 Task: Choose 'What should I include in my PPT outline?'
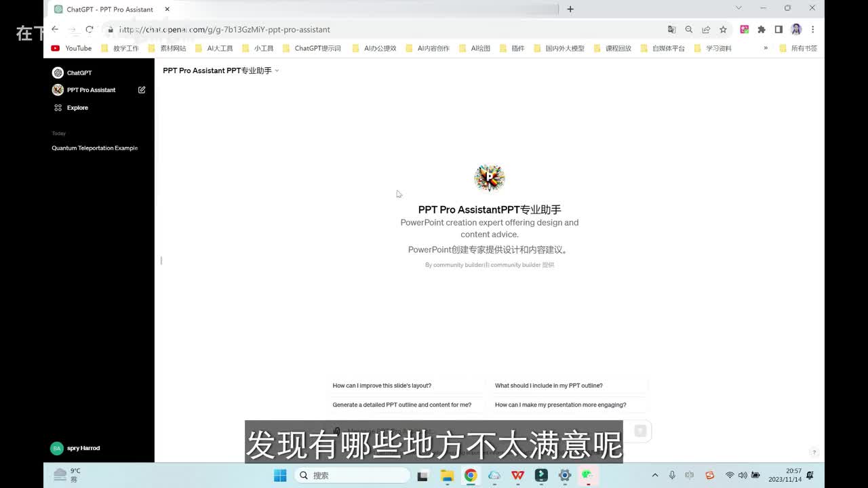(549, 386)
